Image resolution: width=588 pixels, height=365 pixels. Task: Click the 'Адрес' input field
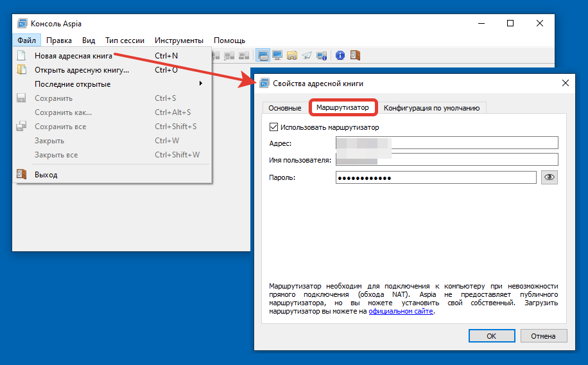pos(447,143)
